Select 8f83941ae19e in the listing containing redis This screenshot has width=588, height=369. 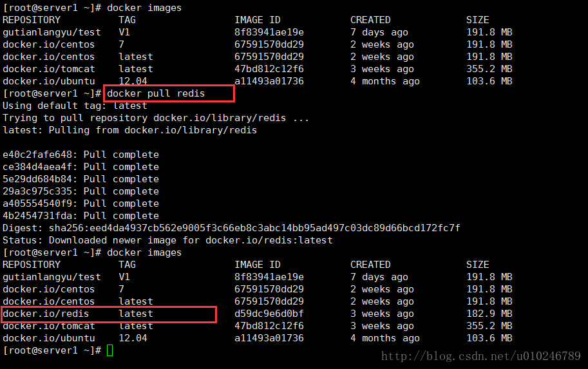269,277
